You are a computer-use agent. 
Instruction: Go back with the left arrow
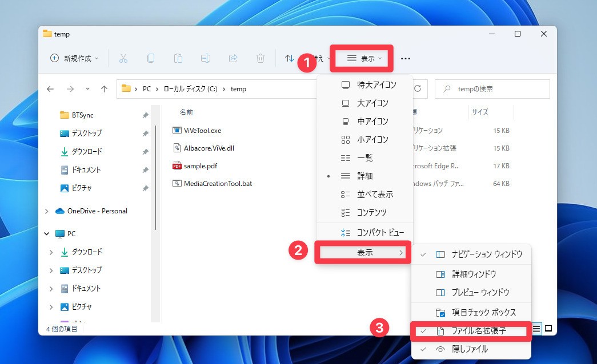[x=50, y=89]
